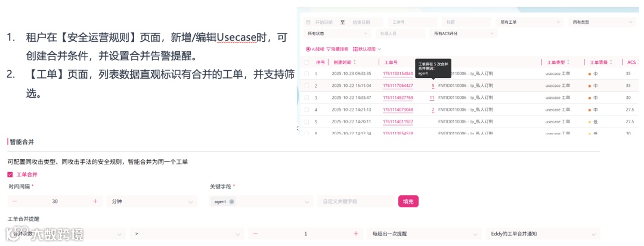This screenshot has height=246, width=644.
Task: Sort the table by 工单类型
Action: coord(568,63)
